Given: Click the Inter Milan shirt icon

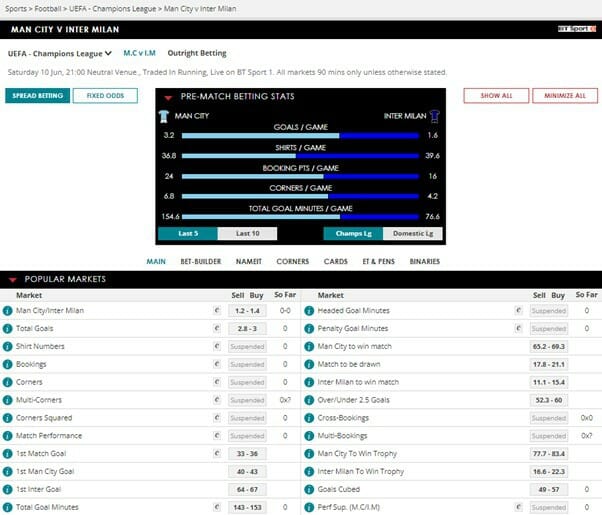Looking at the screenshot, I should click(x=435, y=116).
